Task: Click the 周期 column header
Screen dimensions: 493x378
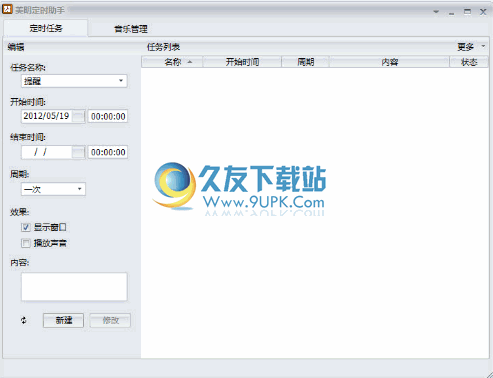Action: pos(305,62)
